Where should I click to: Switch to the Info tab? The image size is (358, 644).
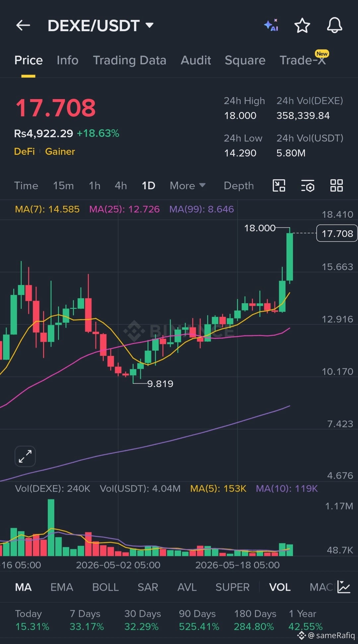pos(68,60)
